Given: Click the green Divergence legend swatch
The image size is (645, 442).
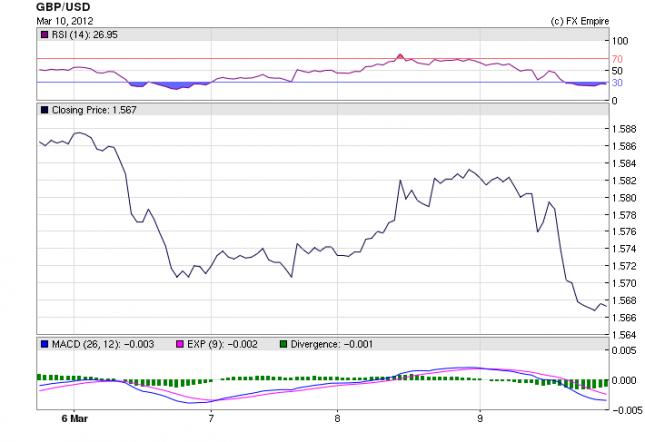Looking at the screenshot, I should click(283, 344).
